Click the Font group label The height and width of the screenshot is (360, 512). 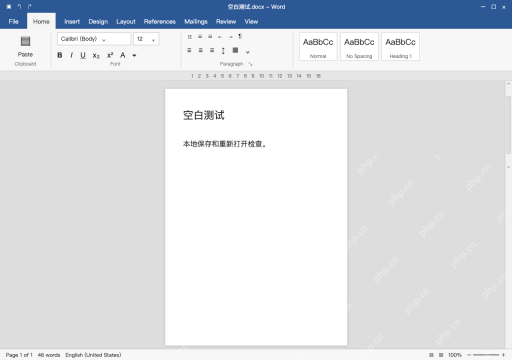(x=115, y=64)
